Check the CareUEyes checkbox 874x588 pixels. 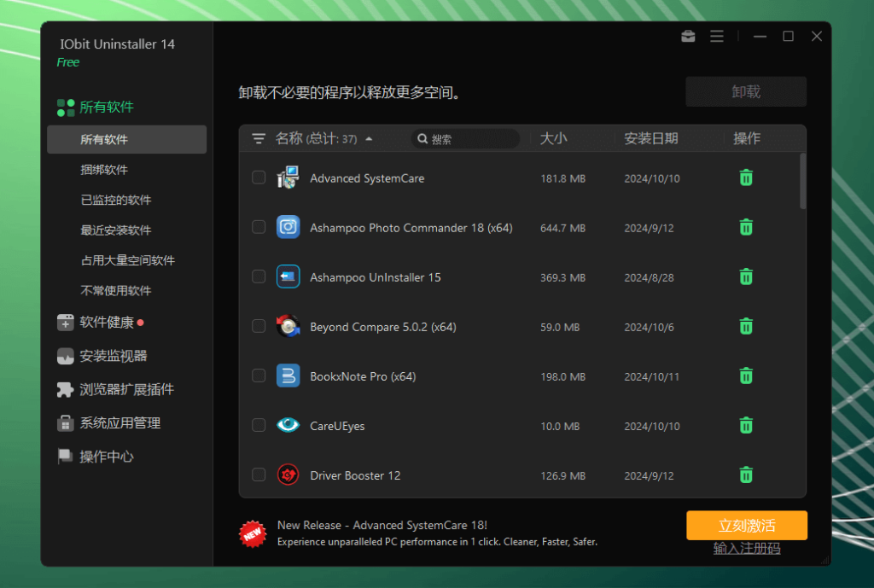pyautogui.click(x=259, y=425)
